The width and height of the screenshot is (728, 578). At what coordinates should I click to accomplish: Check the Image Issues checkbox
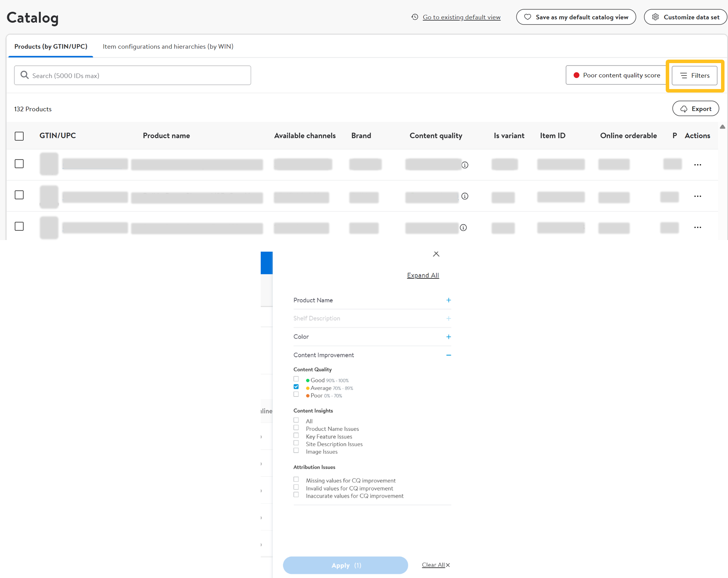(296, 451)
